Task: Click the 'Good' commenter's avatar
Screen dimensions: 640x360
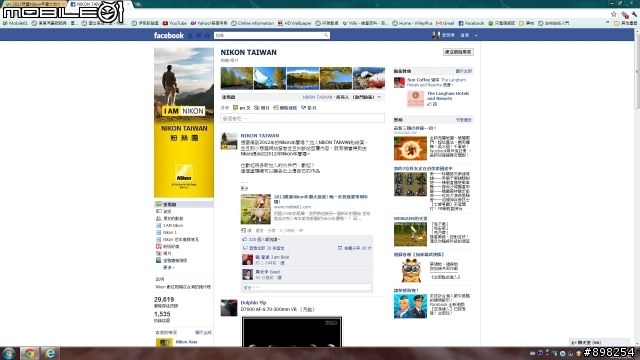Action: (248, 274)
